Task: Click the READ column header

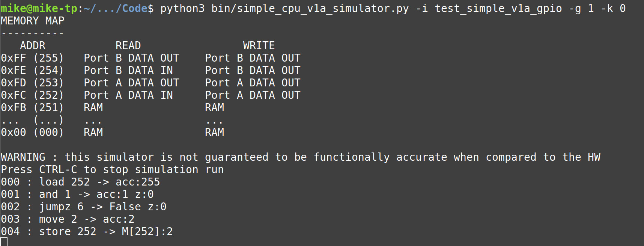Action: (x=128, y=45)
